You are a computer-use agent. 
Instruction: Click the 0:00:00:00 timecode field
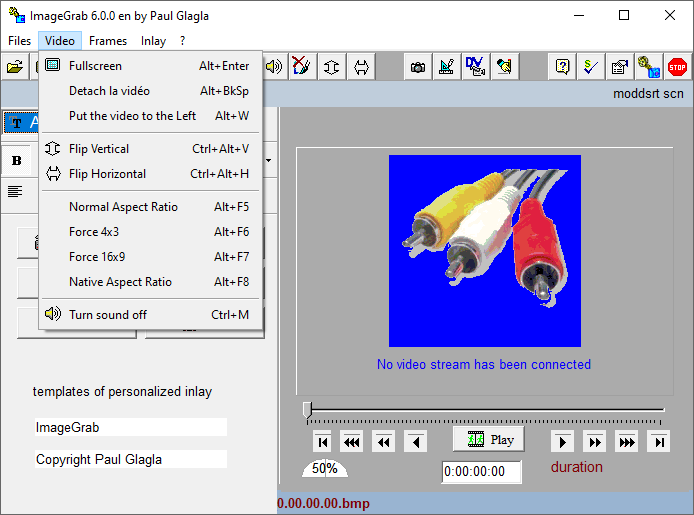tap(482, 472)
